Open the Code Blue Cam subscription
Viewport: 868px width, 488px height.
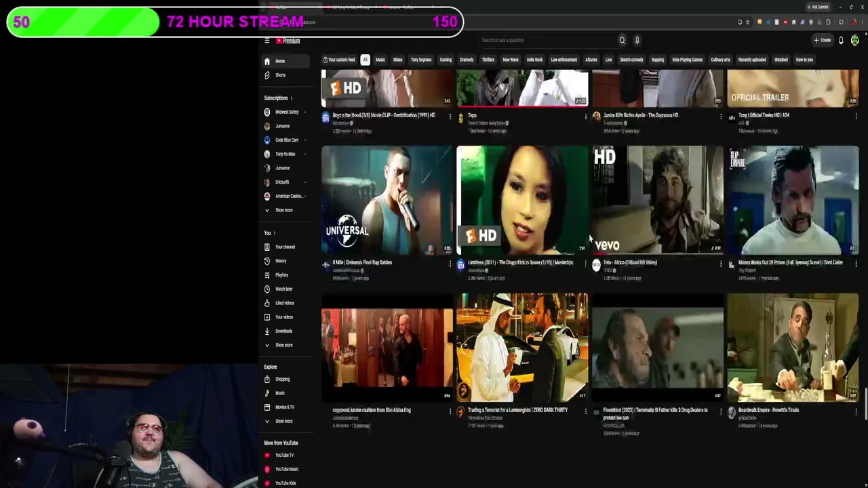[285, 140]
